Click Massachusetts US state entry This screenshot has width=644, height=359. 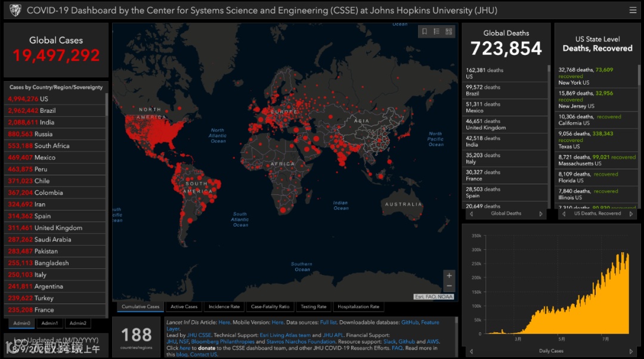click(597, 160)
